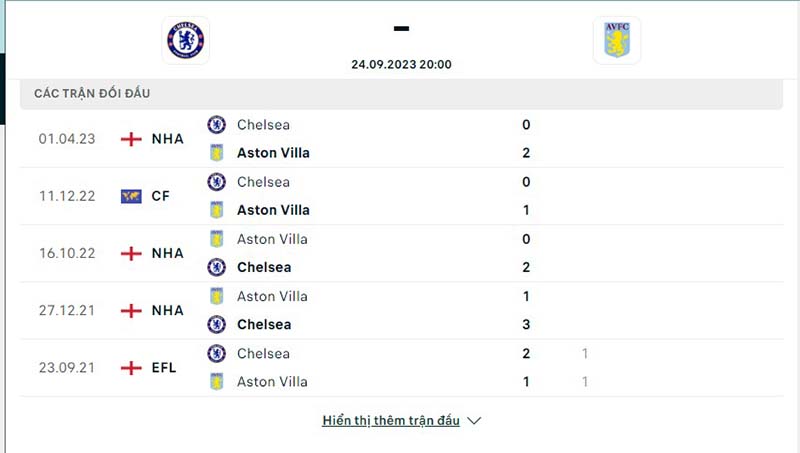The width and height of the screenshot is (800, 453).
Task: Select bold Aston Villa name in 01.04.23 match
Action: click(273, 153)
